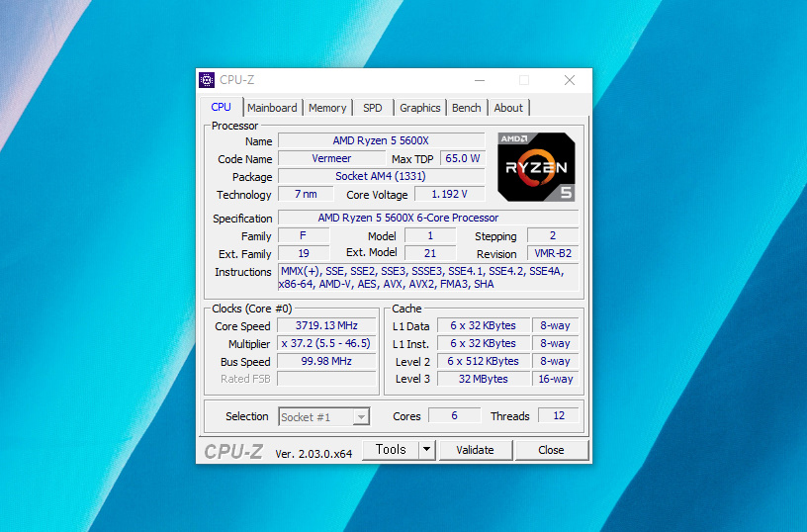Click the Validate button
Image resolution: width=807 pixels, height=532 pixels.
pos(475,450)
